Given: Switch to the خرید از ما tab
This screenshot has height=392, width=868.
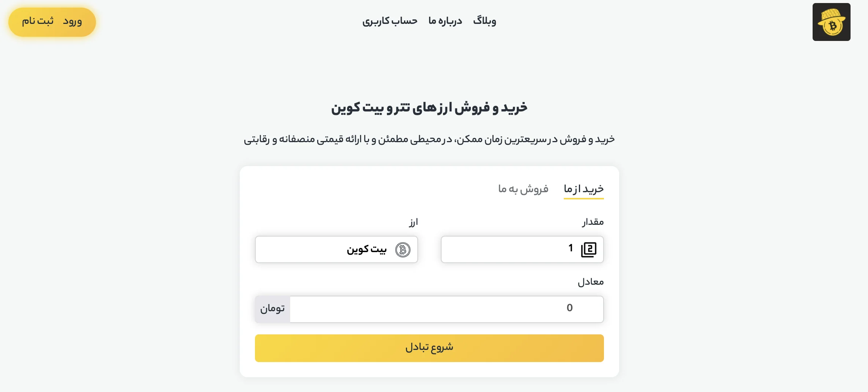Looking at the screenshot, I should (x=583, y=189).
